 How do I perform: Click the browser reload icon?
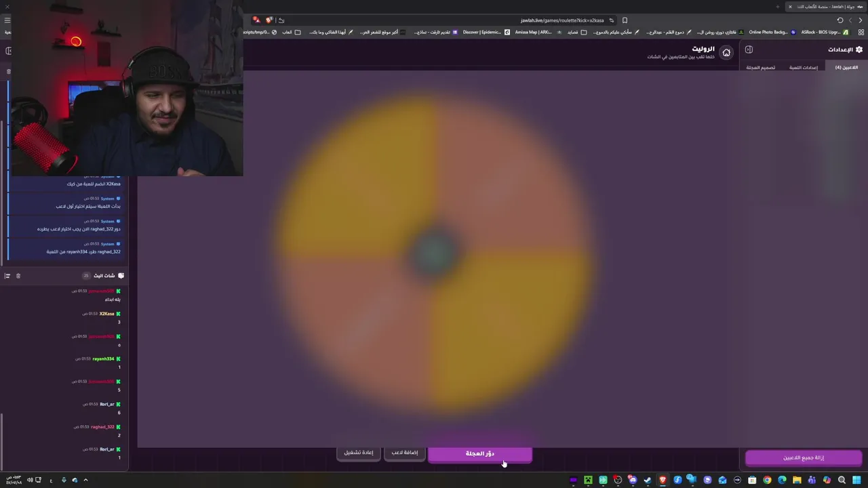[840, 20]
